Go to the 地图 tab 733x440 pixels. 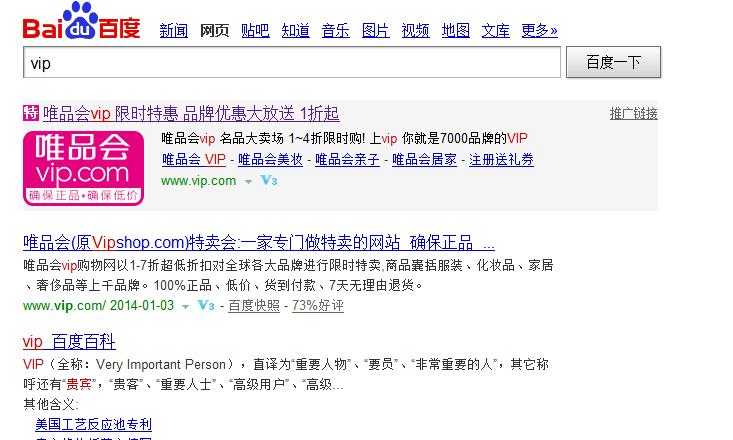click(456, 30)
